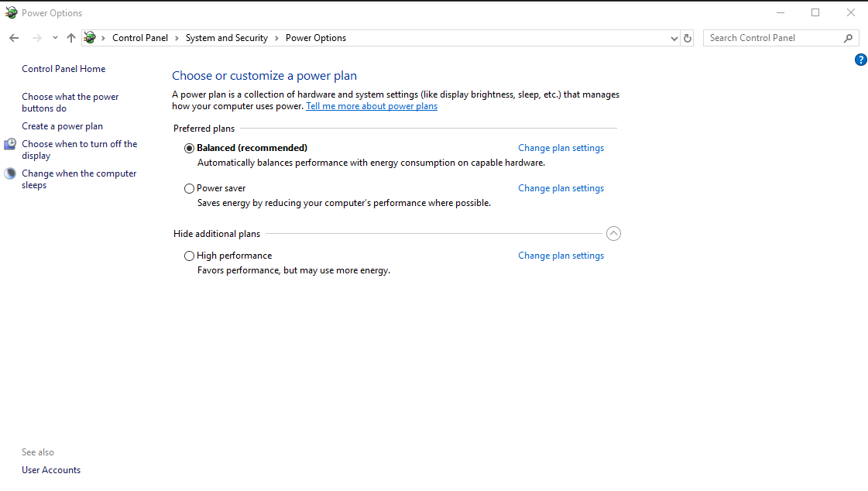Open the recent locations dropdown arrow
Screen dimensions: 868x491
pyautogui.click(x=55, y=38)
